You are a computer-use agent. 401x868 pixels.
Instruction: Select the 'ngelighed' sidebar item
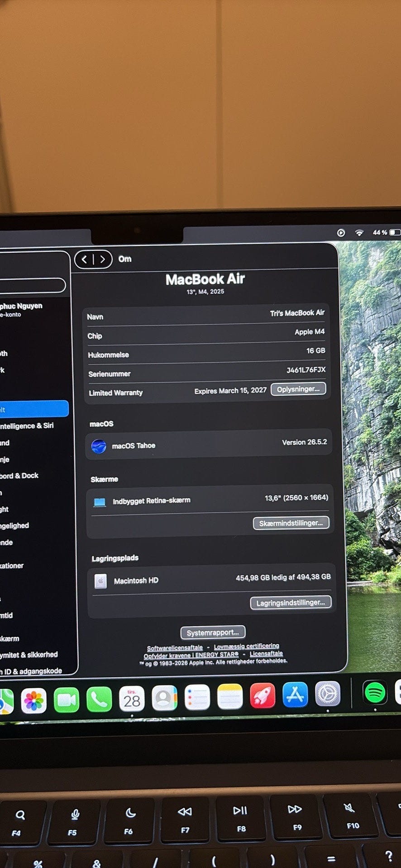click(14, 525)
